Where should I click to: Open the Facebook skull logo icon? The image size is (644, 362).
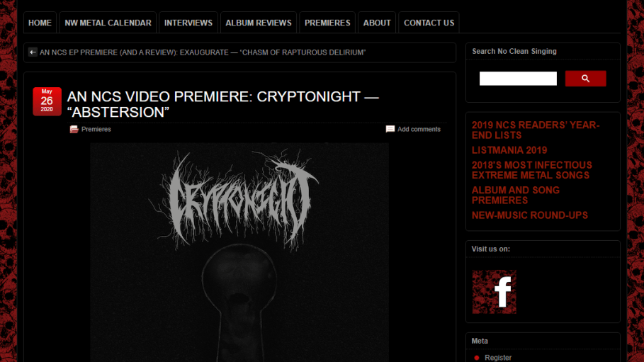494,292
